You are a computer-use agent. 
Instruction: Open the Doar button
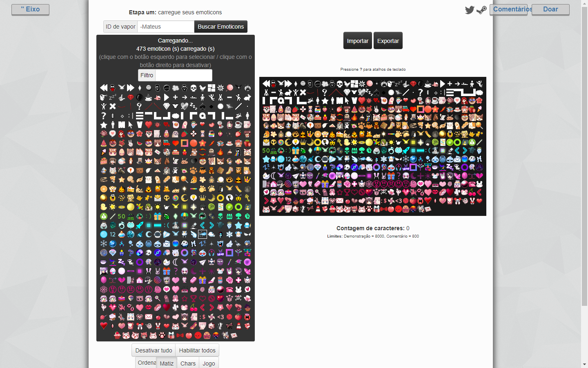(550, 9)
